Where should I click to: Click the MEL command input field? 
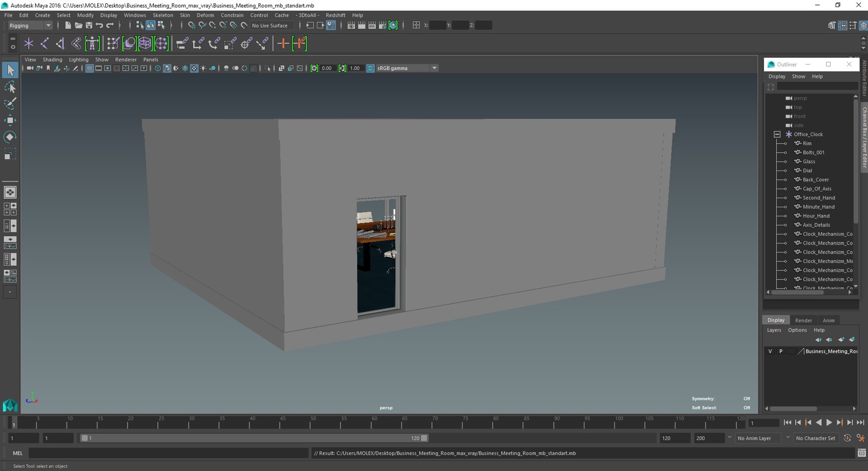(x=169, y=453)
